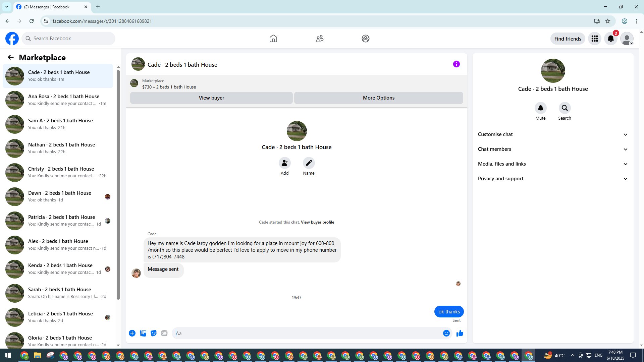Open the account profile avatar menu
The width and height of the screenshot is (644, 362).
point(627,39)
